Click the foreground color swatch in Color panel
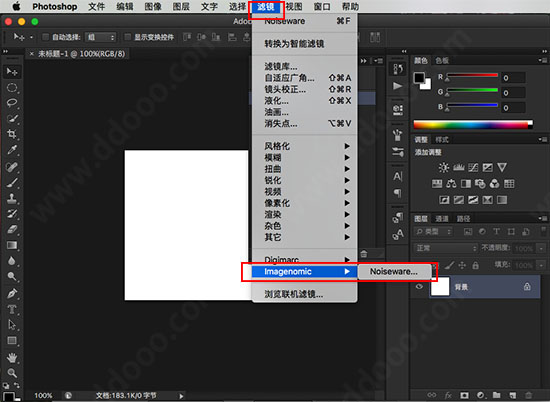This screenshot has width=550, height=402. click(x=419, y=78)
